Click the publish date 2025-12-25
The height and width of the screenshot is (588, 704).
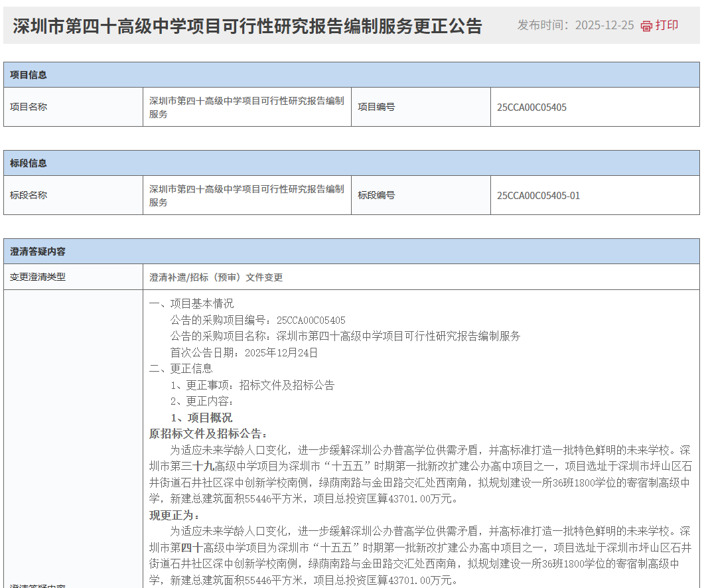pyautogui.click(x=604, y=26)
